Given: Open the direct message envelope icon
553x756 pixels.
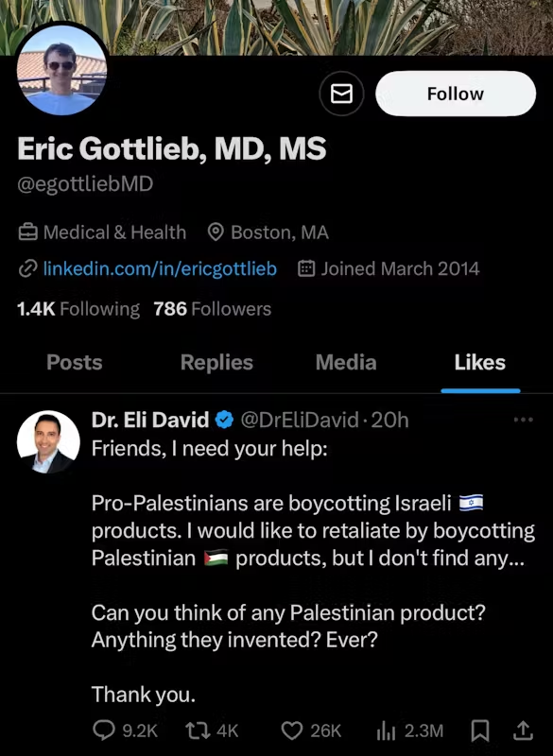Looking at the screenshot, I should (x=342, y=94).
